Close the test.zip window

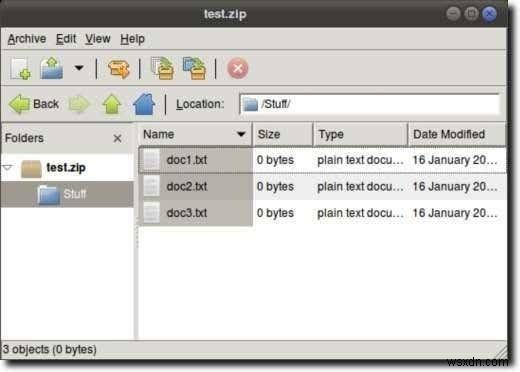(489, 14)
